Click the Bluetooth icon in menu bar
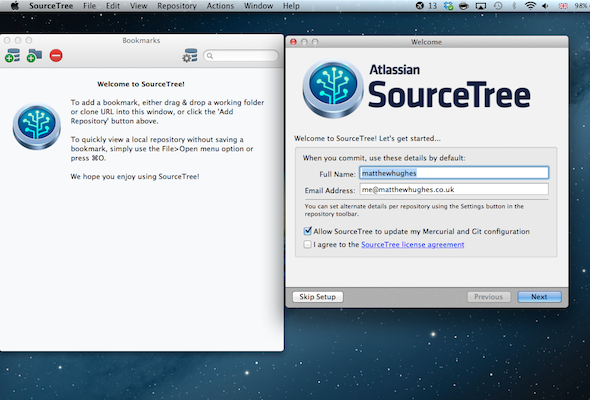The width and height of the screenshot is (590, 400). pos(514,6)
